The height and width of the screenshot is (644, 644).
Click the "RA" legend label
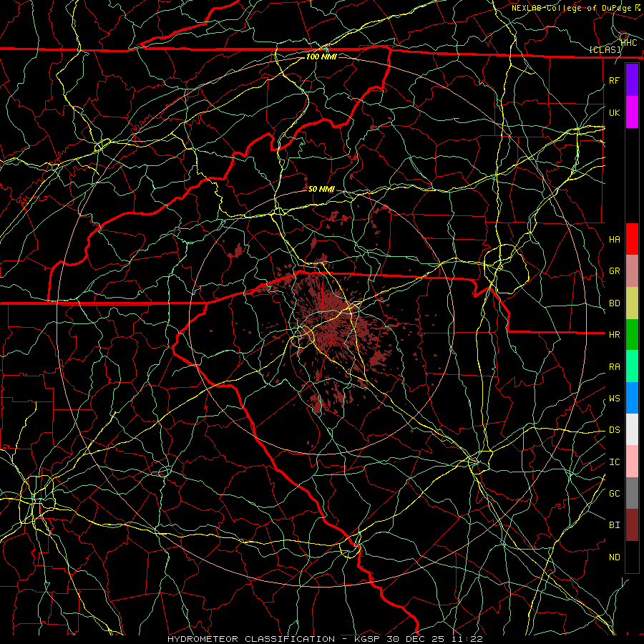614,367
